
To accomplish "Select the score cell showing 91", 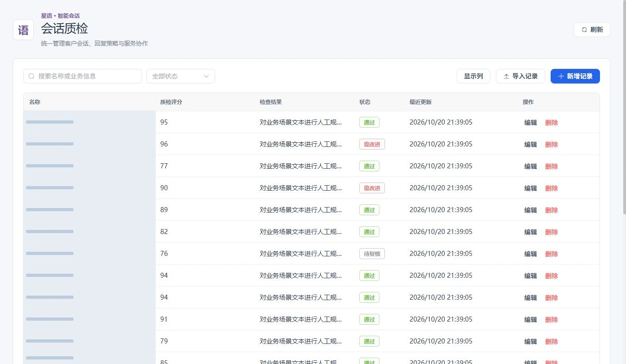I will pos(164,319).
